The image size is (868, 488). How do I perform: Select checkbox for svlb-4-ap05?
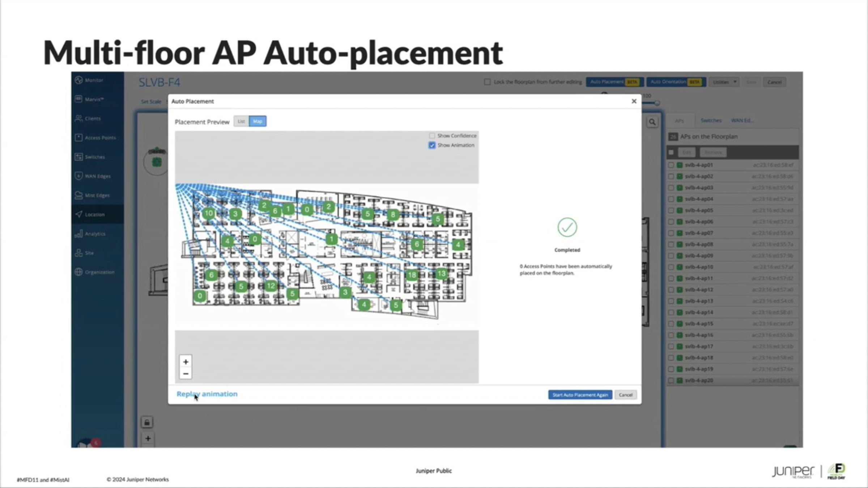tap(671, 210)
